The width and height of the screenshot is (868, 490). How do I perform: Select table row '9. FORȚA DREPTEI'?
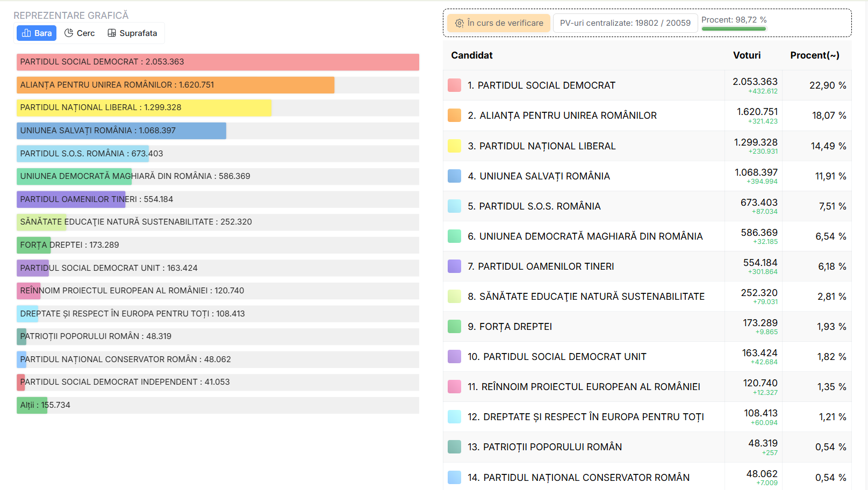coord(647,327)
